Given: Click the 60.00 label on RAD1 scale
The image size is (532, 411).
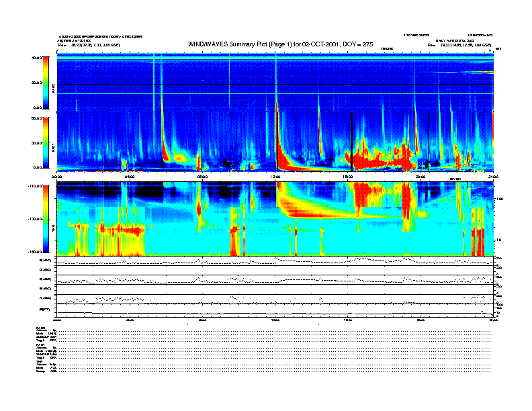Looking at the screenshot, I should [x=36, y=118].
